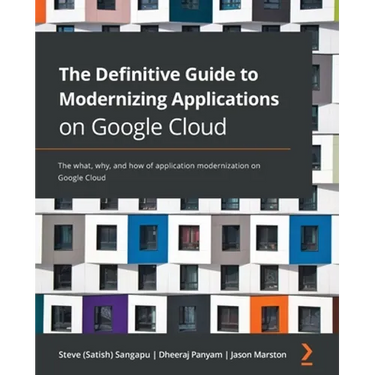Click the book title 'The Definitive Guide to'
The height and width of the screenshot is (375, 375).
[x=159, y=74]
